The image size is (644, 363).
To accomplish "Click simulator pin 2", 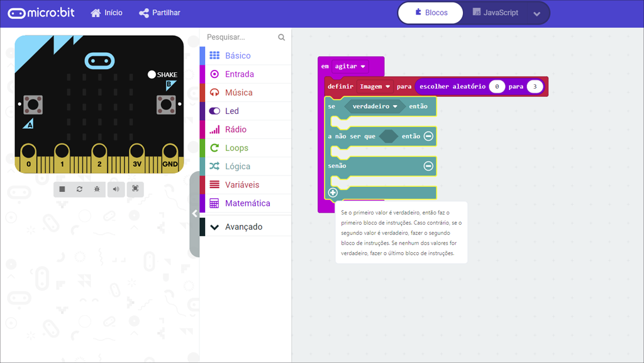I will [99, 158].
